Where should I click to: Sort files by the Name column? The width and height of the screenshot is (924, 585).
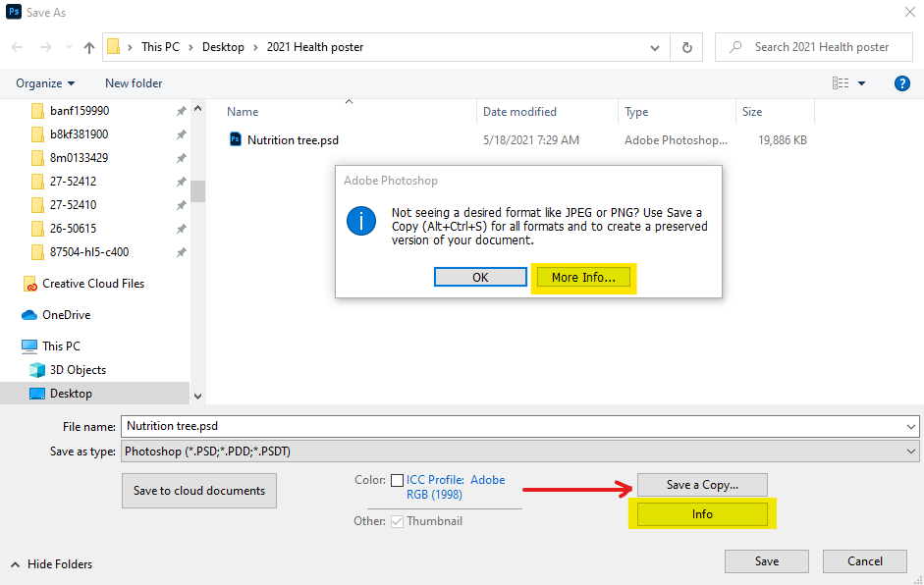click(x=243, y=111)
